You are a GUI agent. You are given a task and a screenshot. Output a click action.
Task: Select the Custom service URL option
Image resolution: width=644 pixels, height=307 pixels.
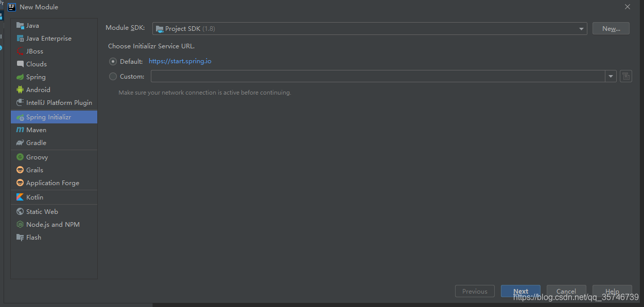tap(113, 76)
